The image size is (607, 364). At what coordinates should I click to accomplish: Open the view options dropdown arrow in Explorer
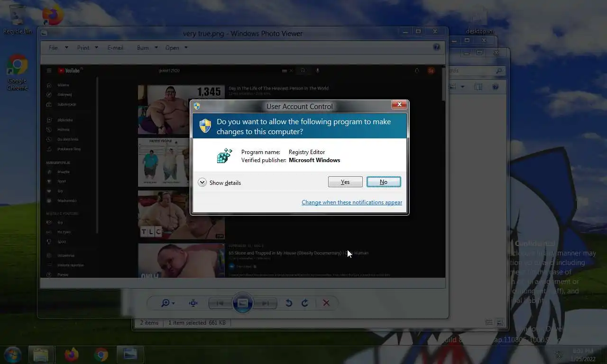click(x=462, y=87)
